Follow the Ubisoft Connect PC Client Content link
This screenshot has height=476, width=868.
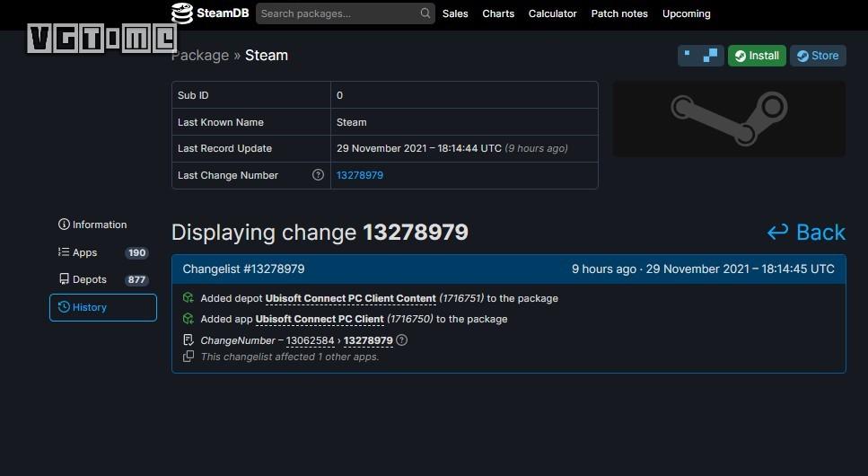coord(350,298)
